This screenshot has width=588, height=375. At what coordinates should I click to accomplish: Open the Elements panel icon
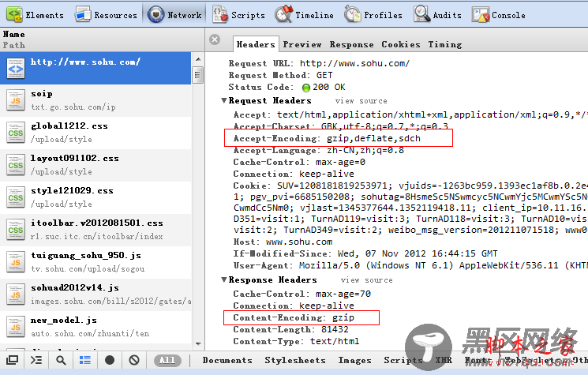pos(15,15)
